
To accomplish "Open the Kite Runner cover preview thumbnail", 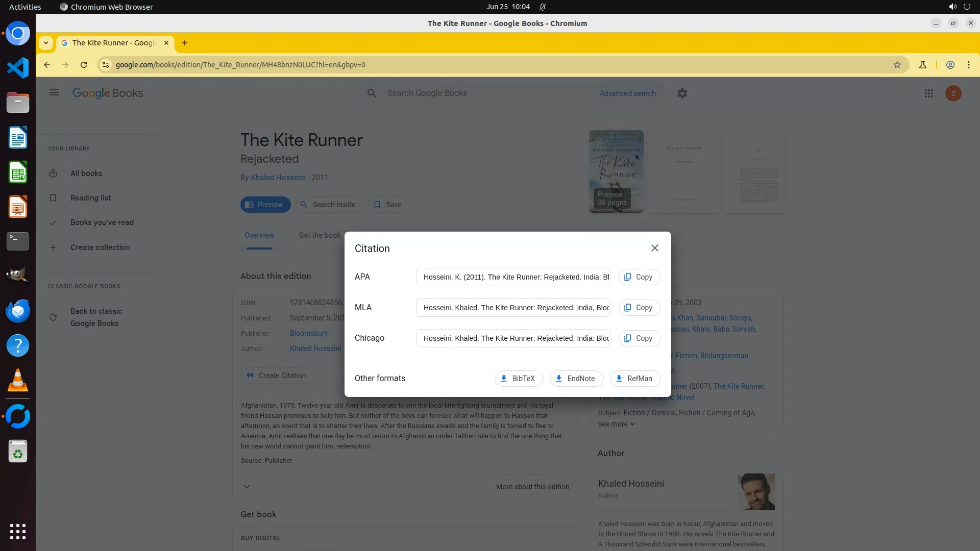I will tap(616, 171).
